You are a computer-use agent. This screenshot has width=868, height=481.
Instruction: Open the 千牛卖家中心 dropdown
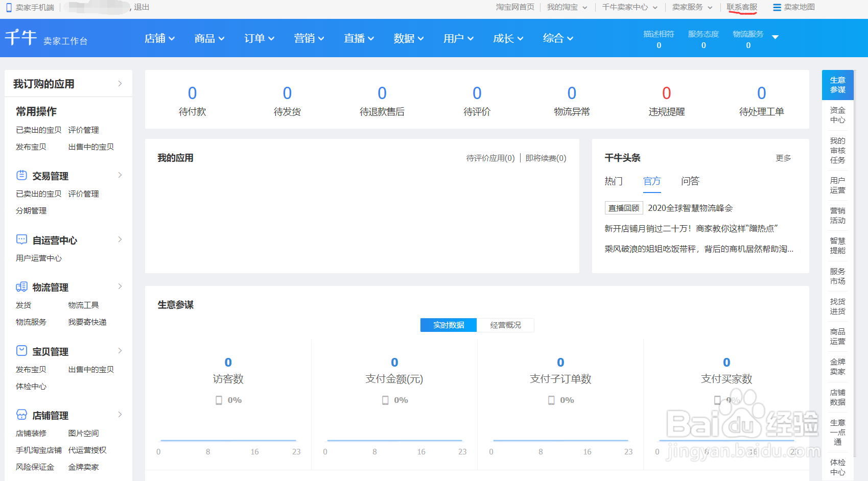[629, 7]
